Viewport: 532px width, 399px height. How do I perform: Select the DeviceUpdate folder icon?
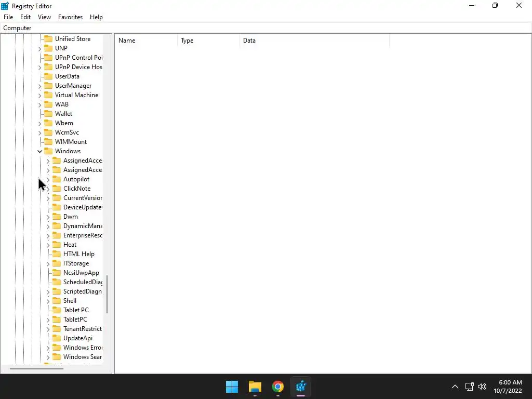point(57,207)
